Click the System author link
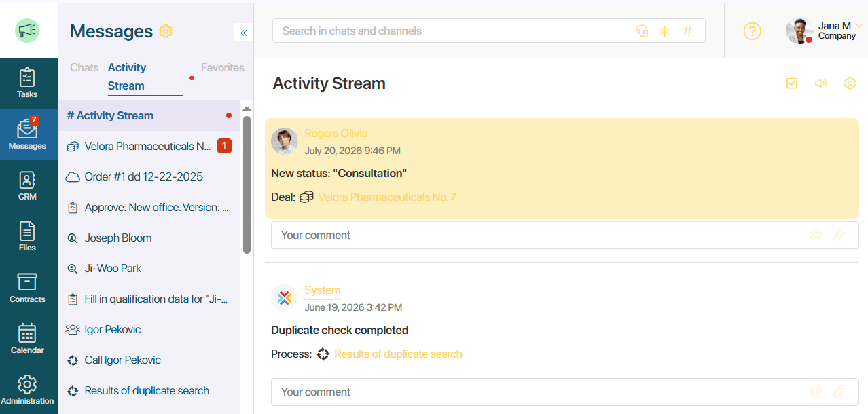 [x=322, y=290]
